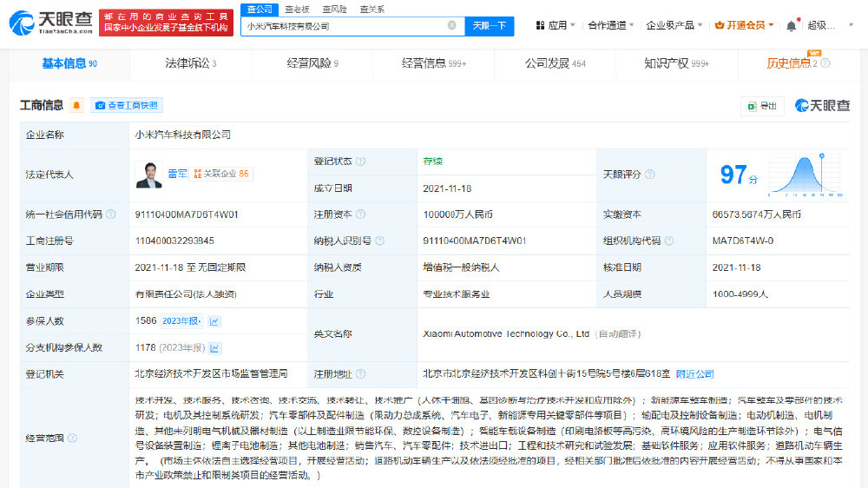Open 附近公司 link
The height and width of the screenshot is (488, 868).
(694, 374)
